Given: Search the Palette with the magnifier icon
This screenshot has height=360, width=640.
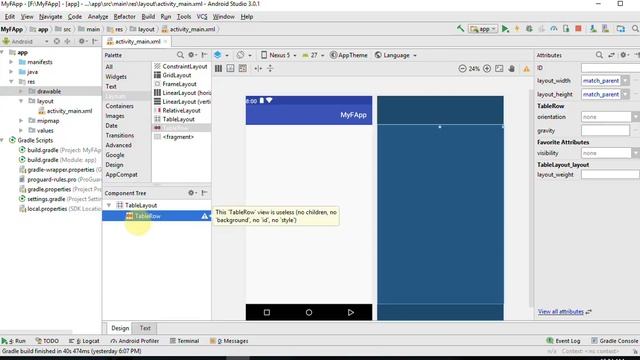Looking at the screenshot, I should [180, 55].
